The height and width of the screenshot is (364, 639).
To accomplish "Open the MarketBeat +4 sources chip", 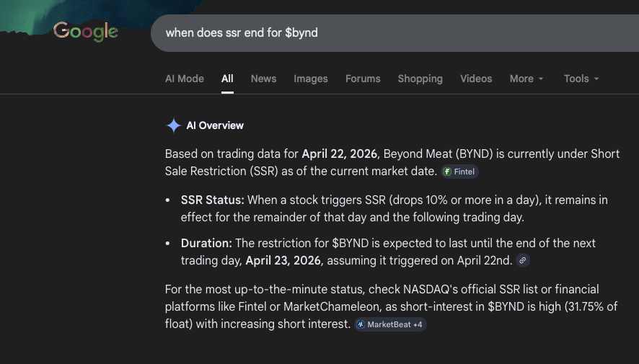I will pos(390,324).
